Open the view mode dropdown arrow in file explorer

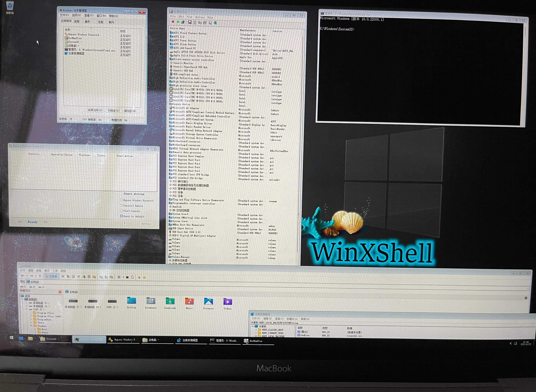point(123,277)
